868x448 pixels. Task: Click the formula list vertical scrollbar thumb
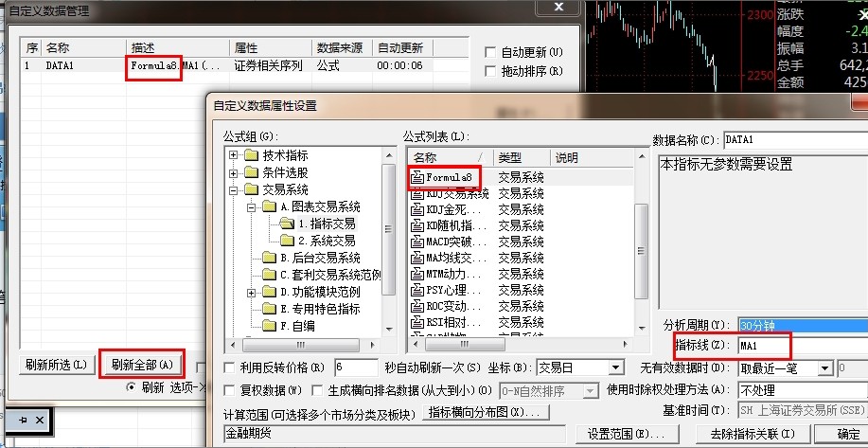click(x=641, y=251)
